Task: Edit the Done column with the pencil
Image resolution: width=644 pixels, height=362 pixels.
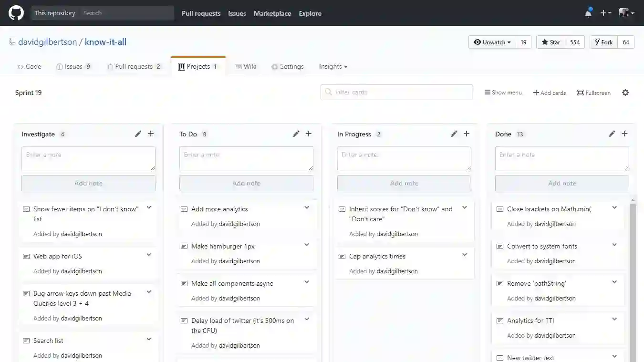Action: pyautogui.click(x=612, y=134)
